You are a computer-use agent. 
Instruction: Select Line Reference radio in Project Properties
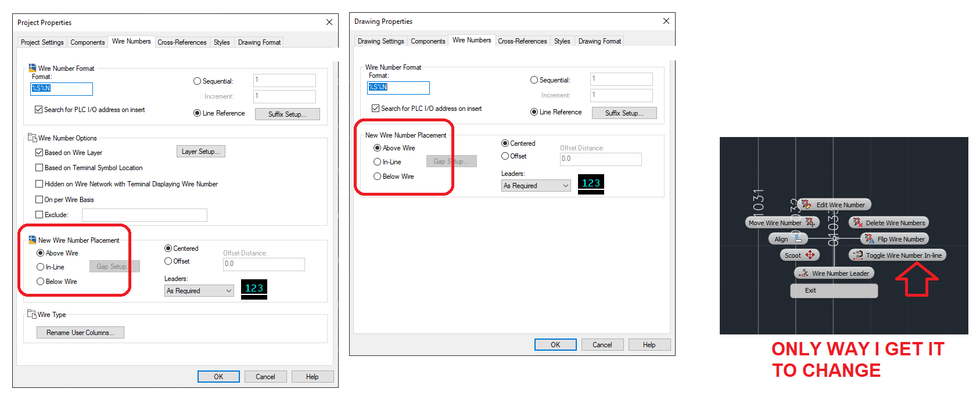197,113
